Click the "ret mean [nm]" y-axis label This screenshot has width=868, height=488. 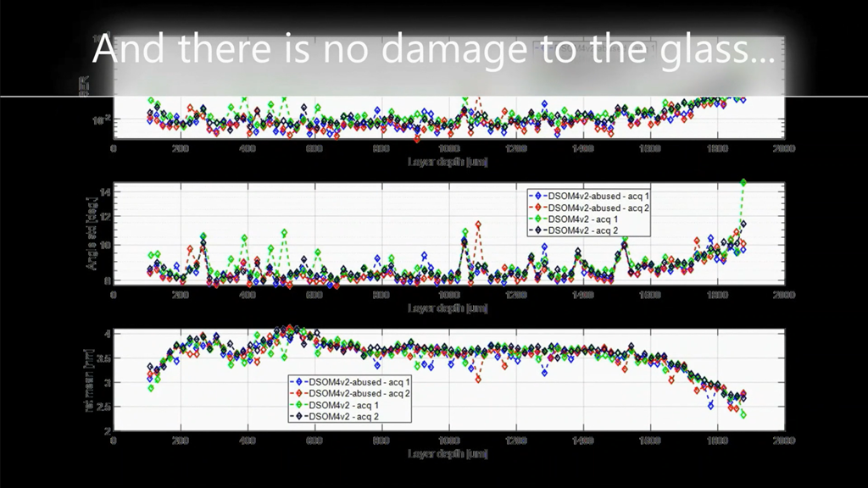coord(88,380)
